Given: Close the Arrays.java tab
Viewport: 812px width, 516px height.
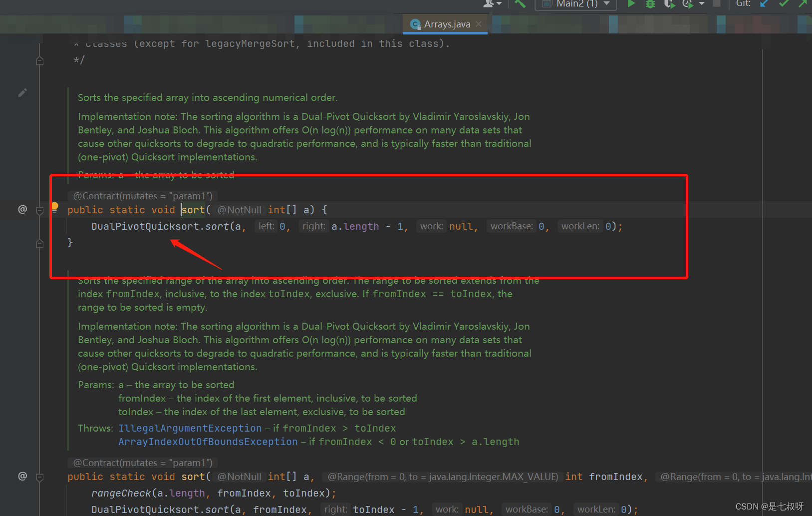Looking at the screenshot, I should (x=479, y=24).
